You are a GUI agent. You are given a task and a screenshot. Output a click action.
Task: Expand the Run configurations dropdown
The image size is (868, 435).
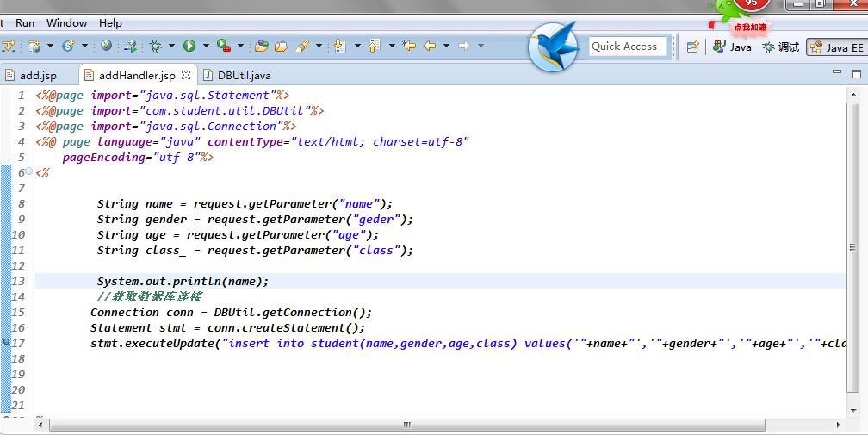pyautogui.click(x=205, y=46)
